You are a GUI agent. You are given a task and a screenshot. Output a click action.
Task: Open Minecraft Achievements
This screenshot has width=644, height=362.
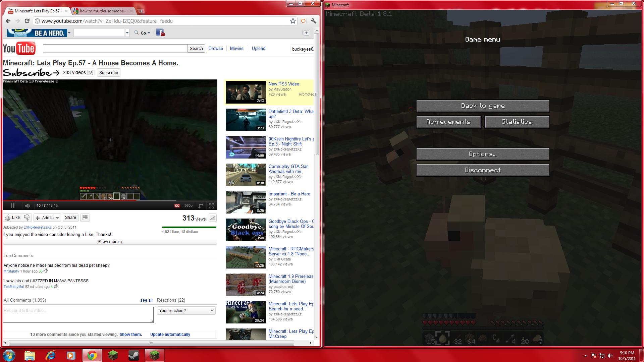(x=448, y=122)
